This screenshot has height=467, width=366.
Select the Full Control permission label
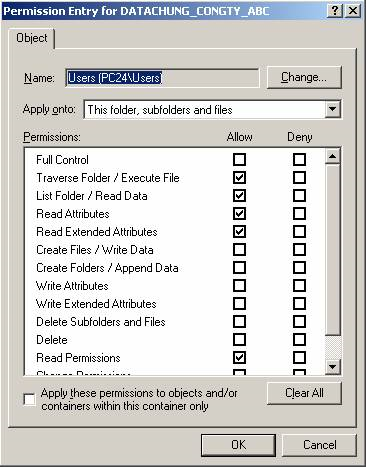(x=62, y=160)
